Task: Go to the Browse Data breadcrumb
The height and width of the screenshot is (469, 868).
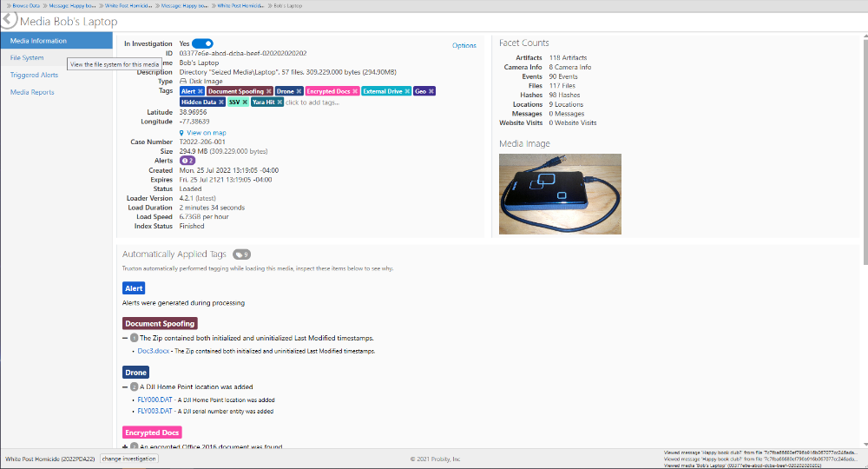Action: [26, 5]
